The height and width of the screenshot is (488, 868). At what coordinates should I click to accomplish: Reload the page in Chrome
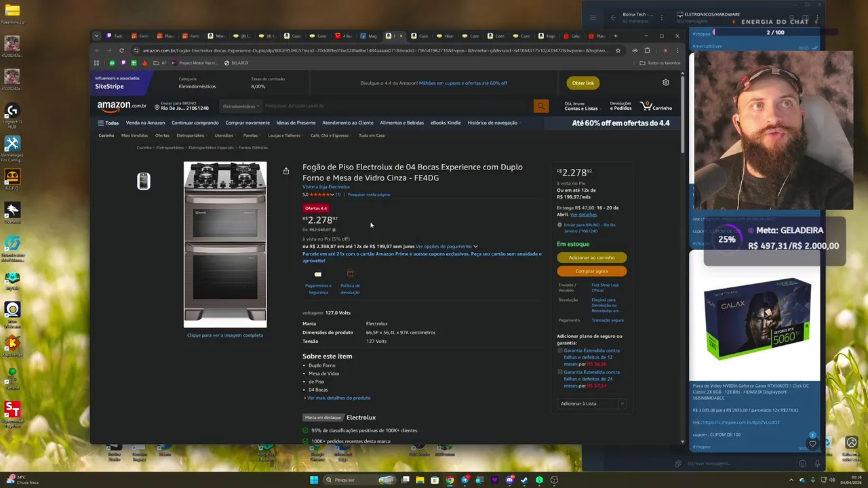[x=121, y=50]
